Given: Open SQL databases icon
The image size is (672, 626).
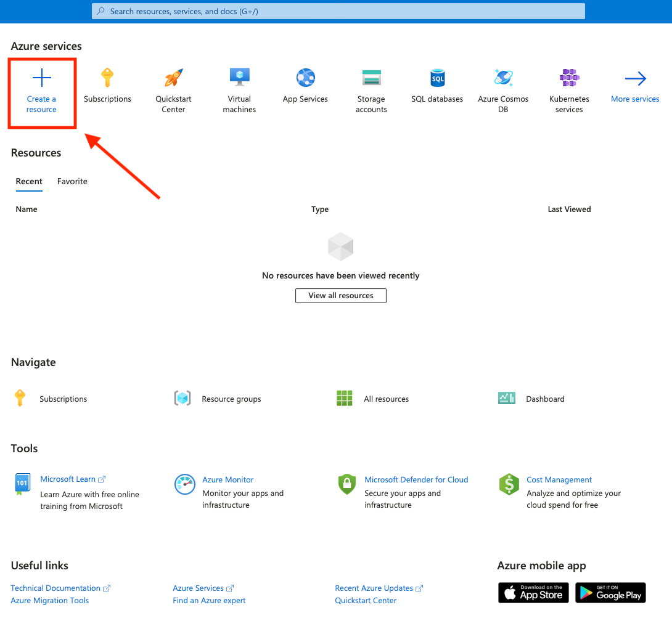Looking at the screenshot, I should click(437, 78).
